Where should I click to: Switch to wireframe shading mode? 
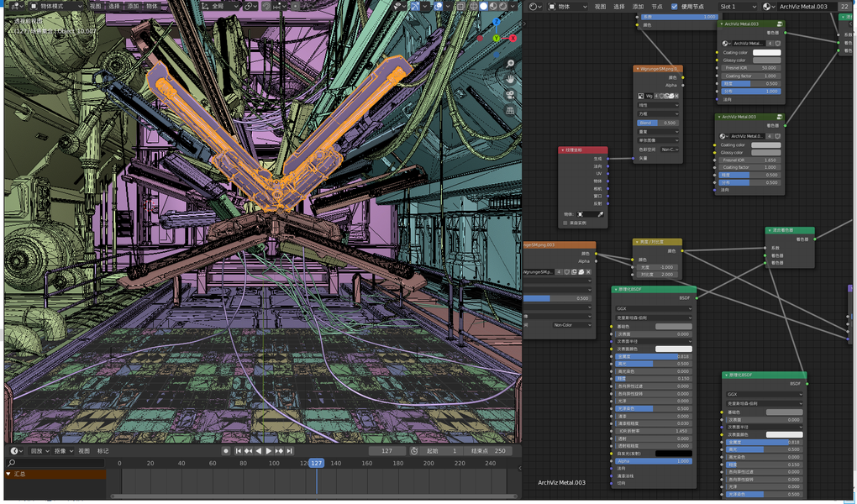[x=474, y=6]
